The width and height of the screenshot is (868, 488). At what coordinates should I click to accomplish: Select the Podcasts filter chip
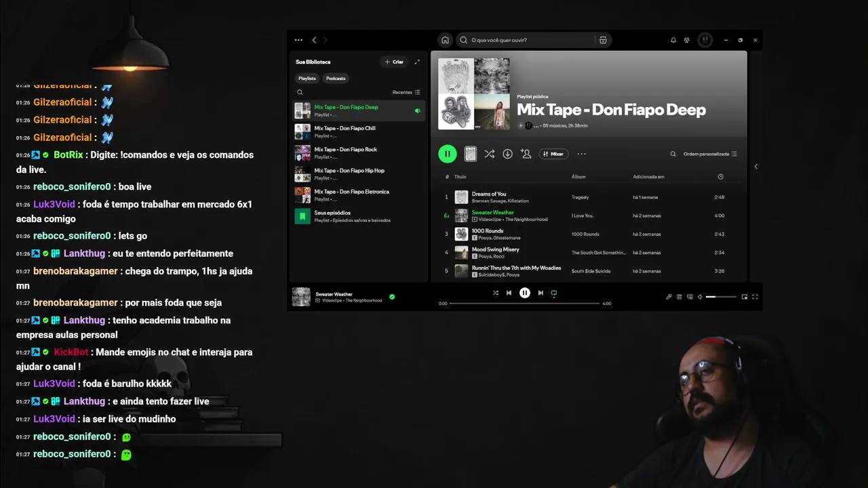click(336, 78)
